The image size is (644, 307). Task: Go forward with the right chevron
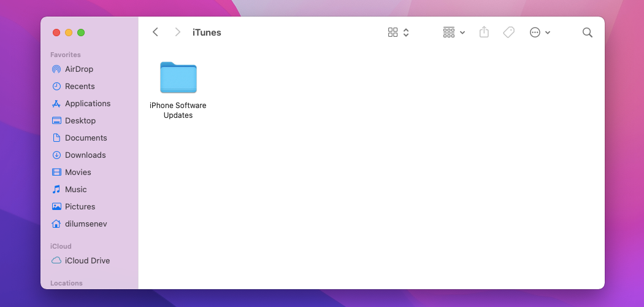coord(177,32)
